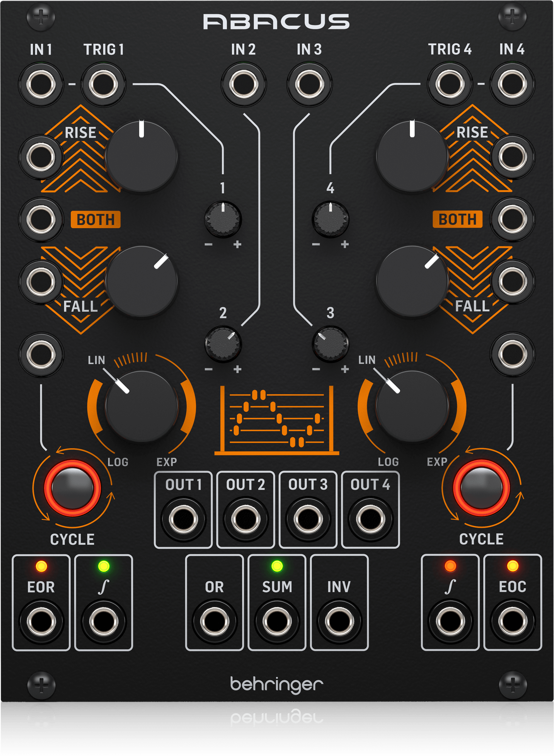
Task: Click the EOC output jack
Action: [512, 621]
